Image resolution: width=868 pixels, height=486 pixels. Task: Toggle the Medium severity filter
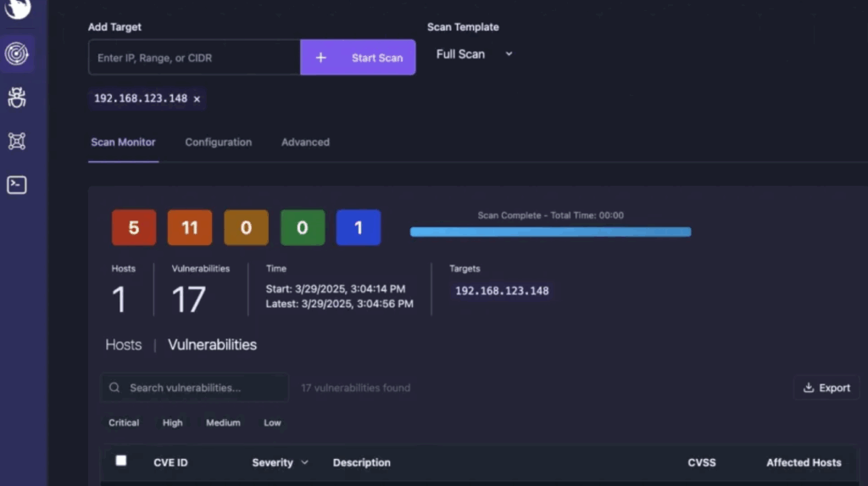pyautogui.click(x=223, y=422)
